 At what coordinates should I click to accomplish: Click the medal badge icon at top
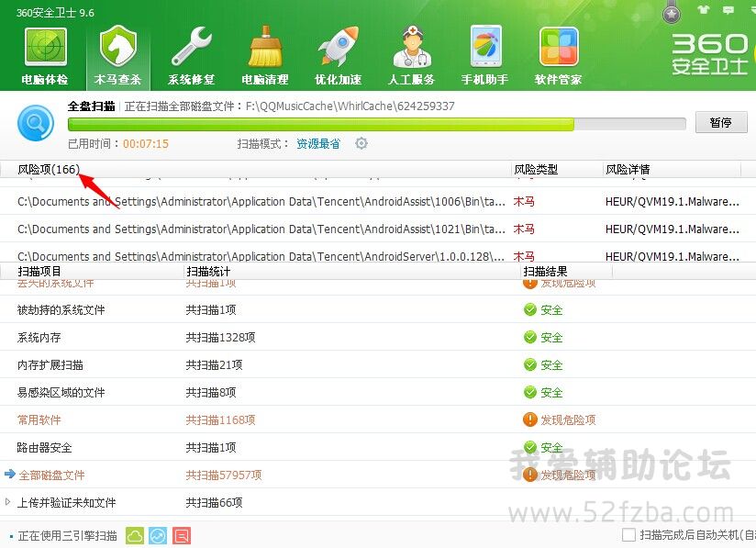tap(672, 12)
